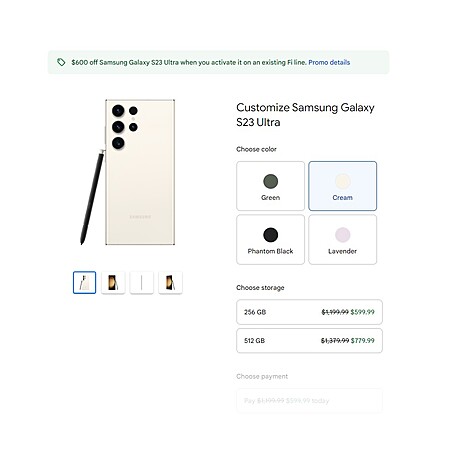The height and width of the screenshot is (450, 450).
Task: Select the Green color option
Action: pos(270,186)
